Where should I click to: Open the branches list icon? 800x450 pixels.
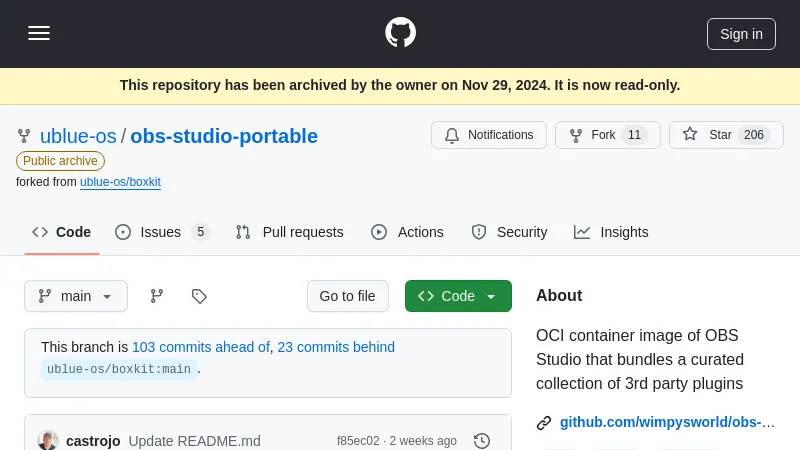[157, 296]
